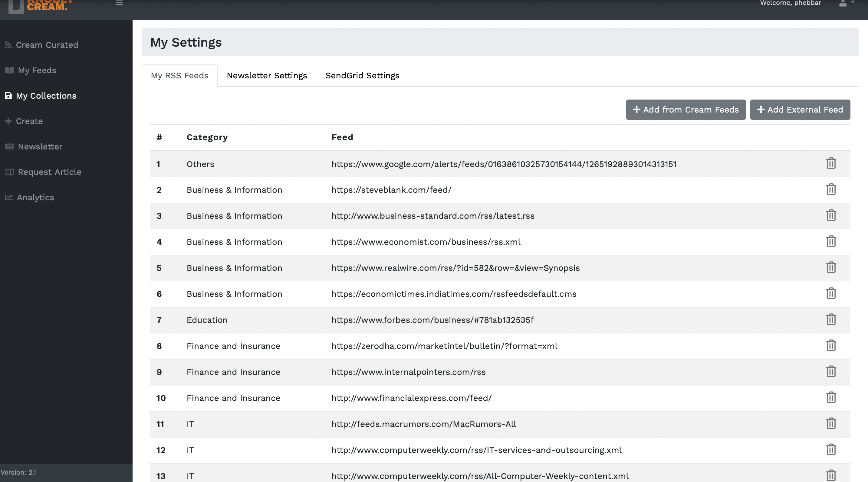Trash the MacRumors-All feed row

coord(830,424)
